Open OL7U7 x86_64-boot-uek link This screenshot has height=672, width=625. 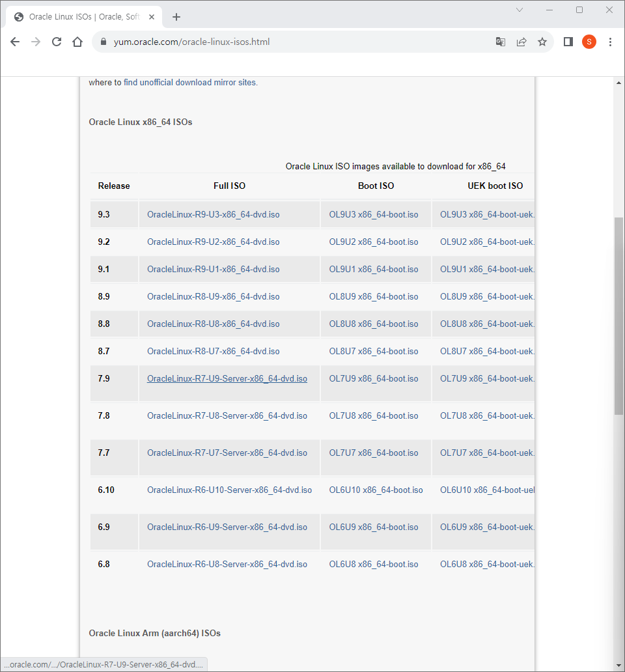(487, 453)
